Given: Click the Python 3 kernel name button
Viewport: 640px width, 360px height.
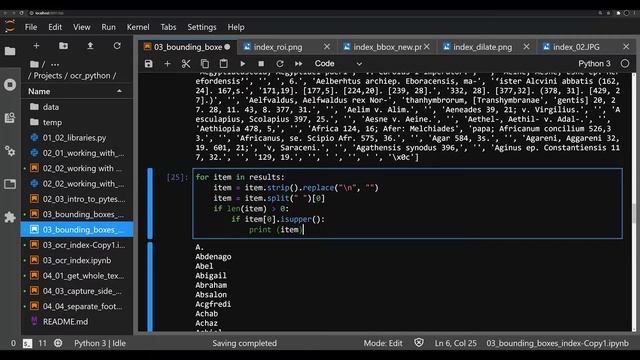Looking at the screenshot, I should (x=594, y=64).
